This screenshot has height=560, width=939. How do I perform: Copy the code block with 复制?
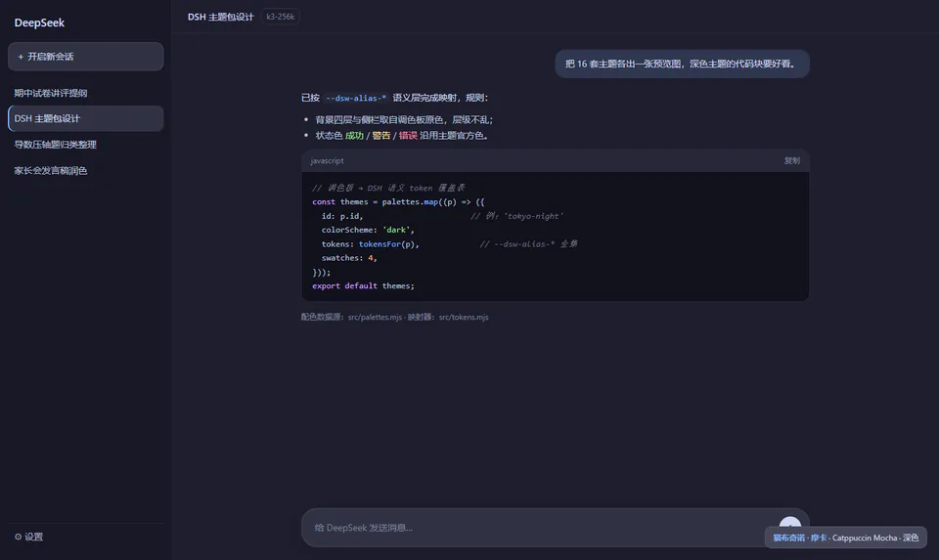click(x=791, y=160)
